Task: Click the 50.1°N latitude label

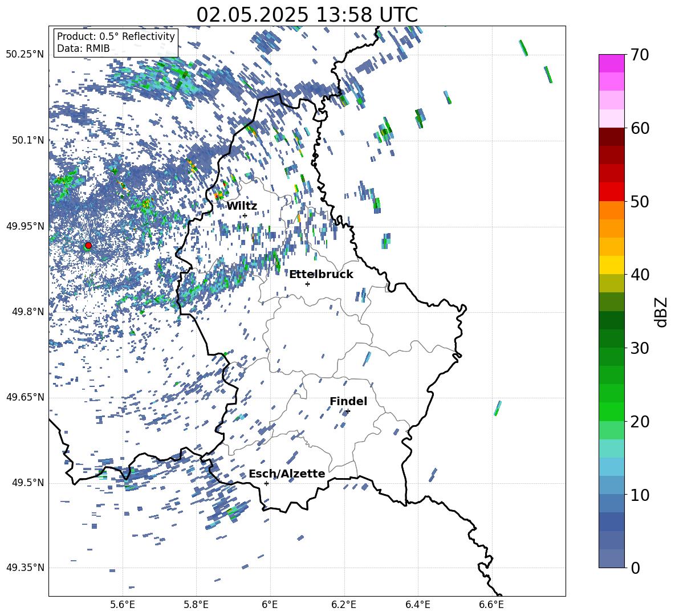Action: [28, 140]
